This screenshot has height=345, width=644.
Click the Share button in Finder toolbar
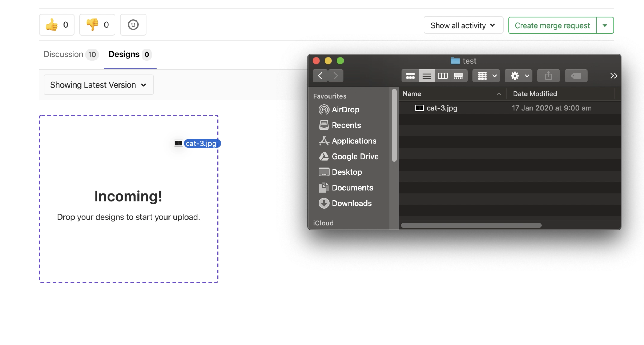(548, 75)
